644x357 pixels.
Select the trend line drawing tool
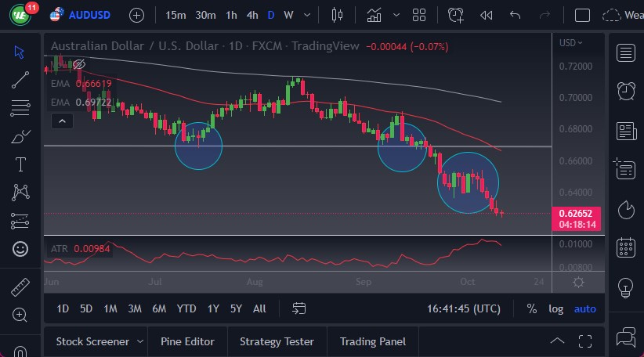(x=20, y=80)
